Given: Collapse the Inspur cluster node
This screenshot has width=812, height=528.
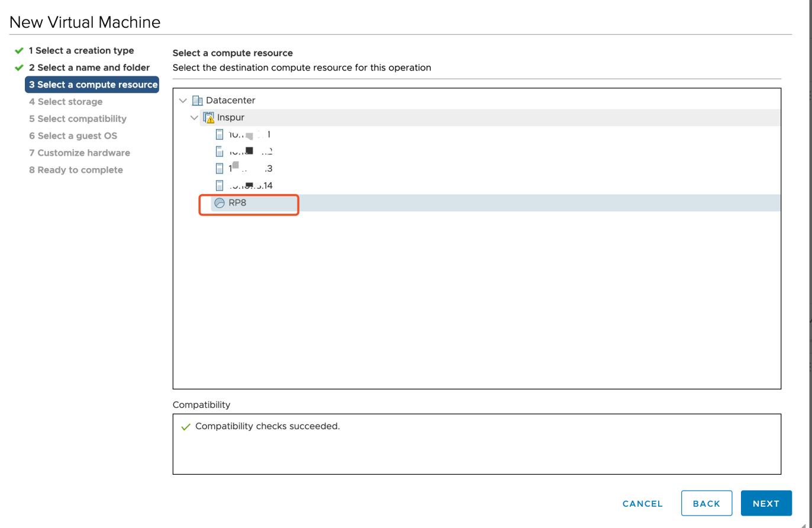Looking at the screenshot, I should (194, 117).
